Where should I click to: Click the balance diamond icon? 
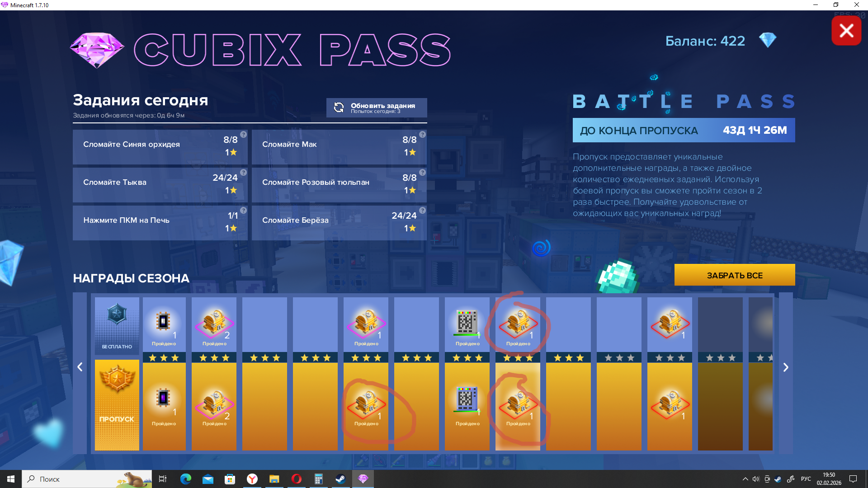pyautogui.click(x=767, y=41)
